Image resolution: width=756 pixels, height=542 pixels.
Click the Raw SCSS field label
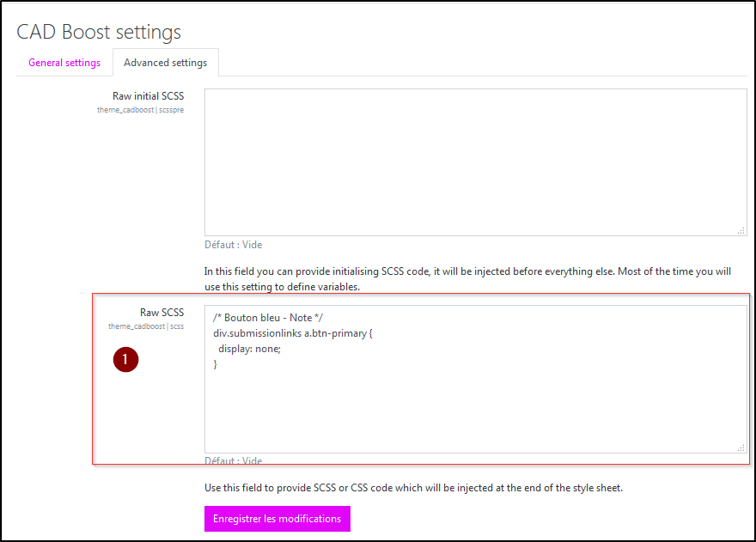[x=162, y=313]
